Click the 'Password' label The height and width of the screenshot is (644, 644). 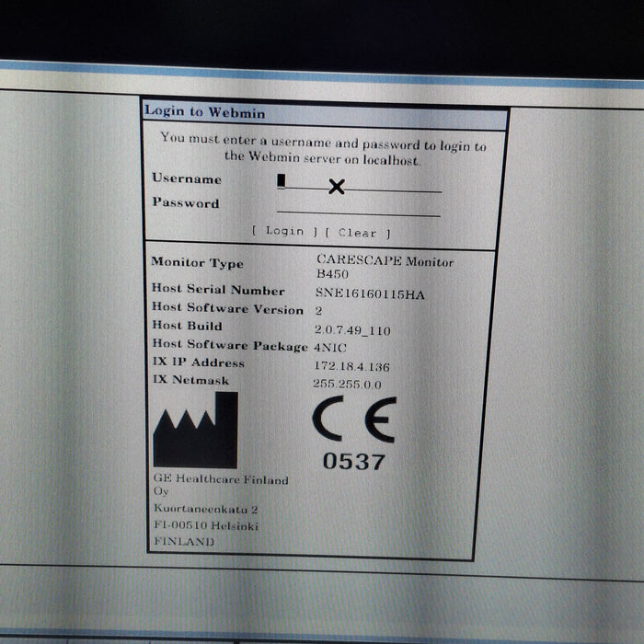tap(186, 202)
